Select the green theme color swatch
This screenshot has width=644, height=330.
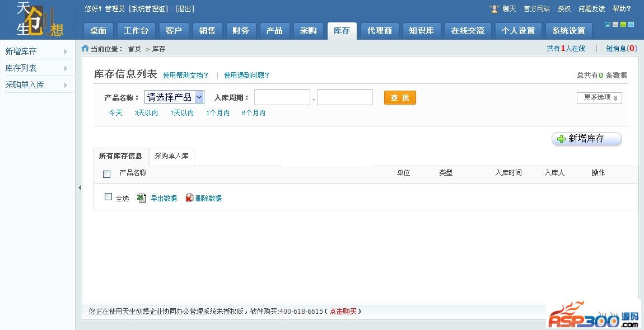(x=623, y=25)
